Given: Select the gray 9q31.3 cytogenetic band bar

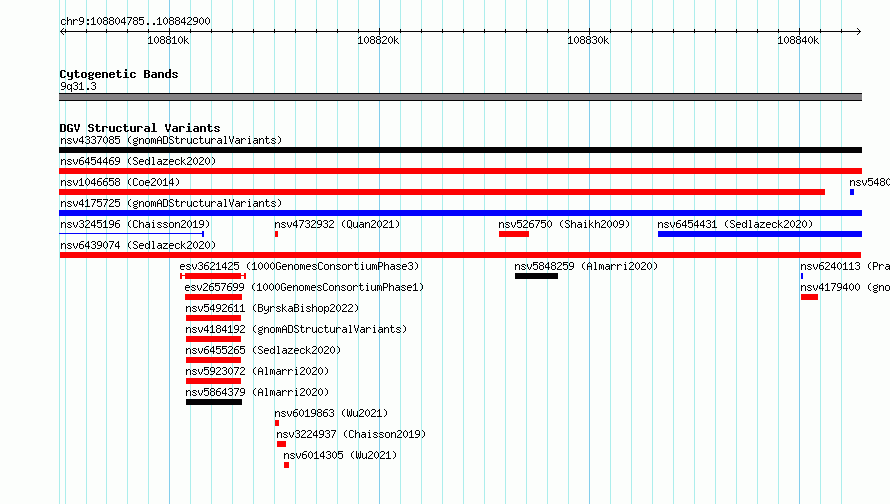Looking at the screenshot, I should click(x=460, y=97).
